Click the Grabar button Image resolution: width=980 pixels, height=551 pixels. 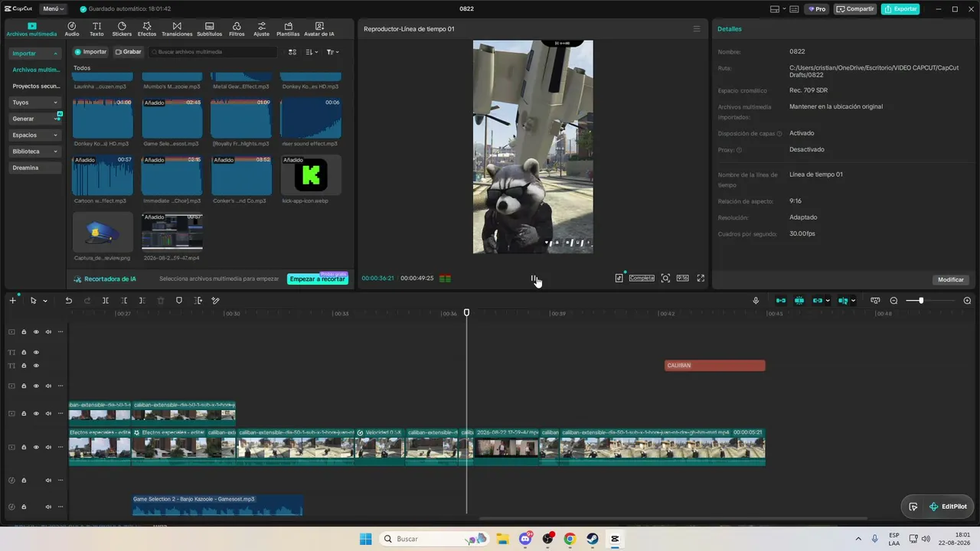pos(129,52)
